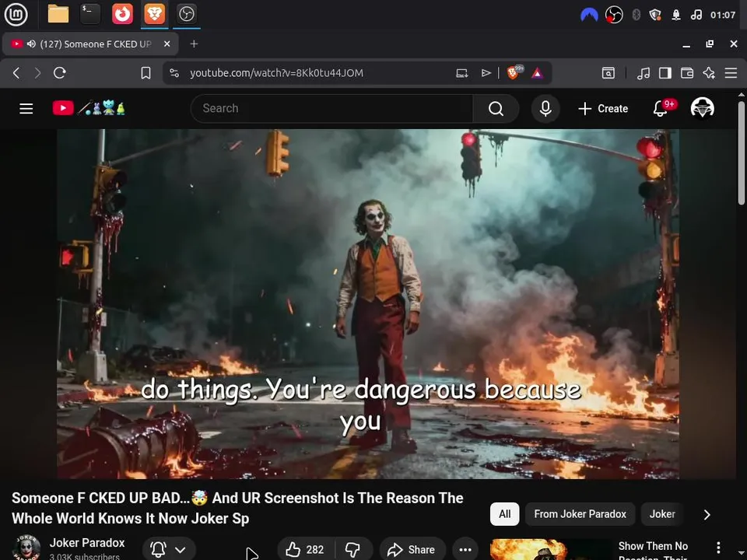Viewport: 747px width, 560px height.
Task: Go forward in browser history
Action: point(37,73)
